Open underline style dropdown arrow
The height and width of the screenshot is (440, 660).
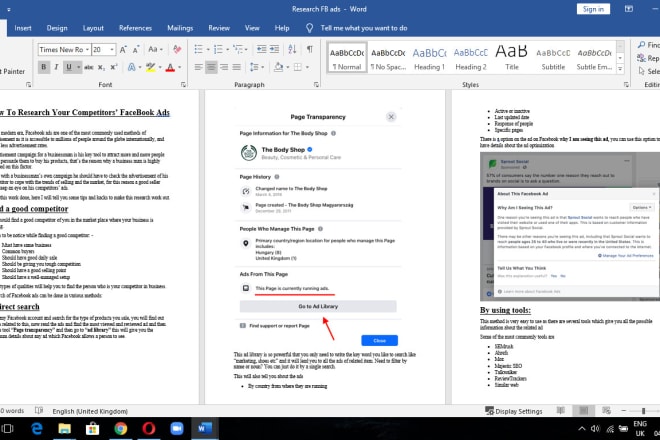pyautogui.click(x=78, y=67)
